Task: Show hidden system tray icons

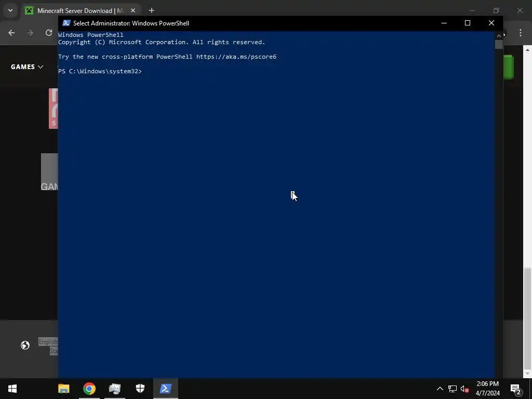Action: 440,389
